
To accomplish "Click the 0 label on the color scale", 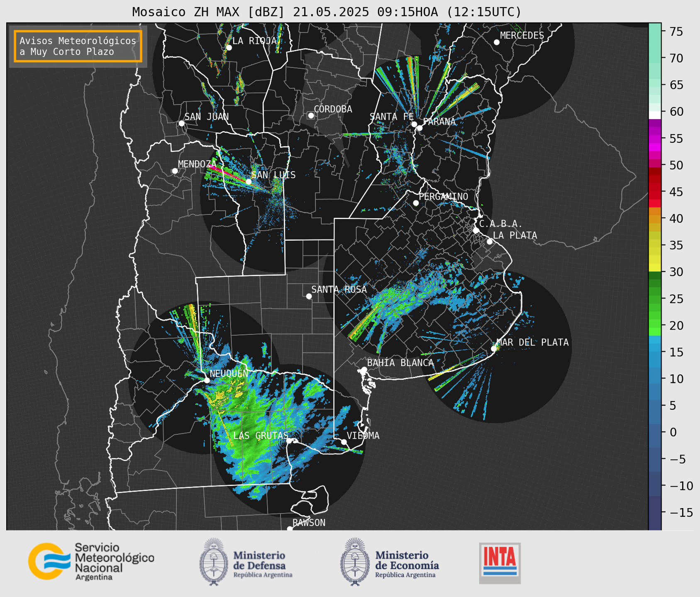I will click(x=673, y=432).
